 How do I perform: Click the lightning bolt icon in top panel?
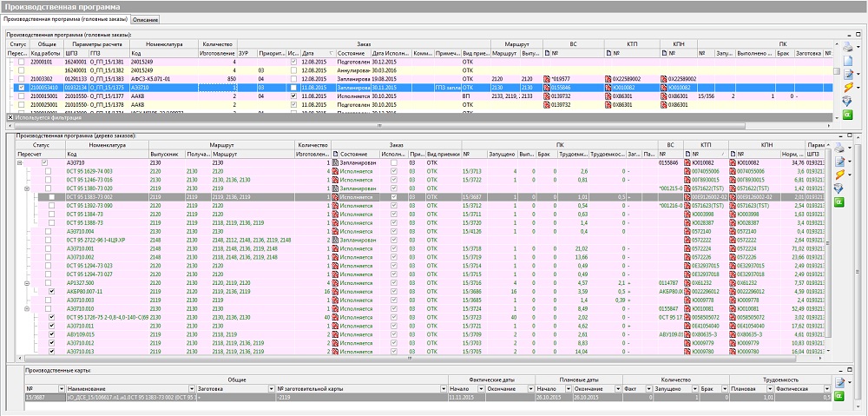tap(848, 87)
